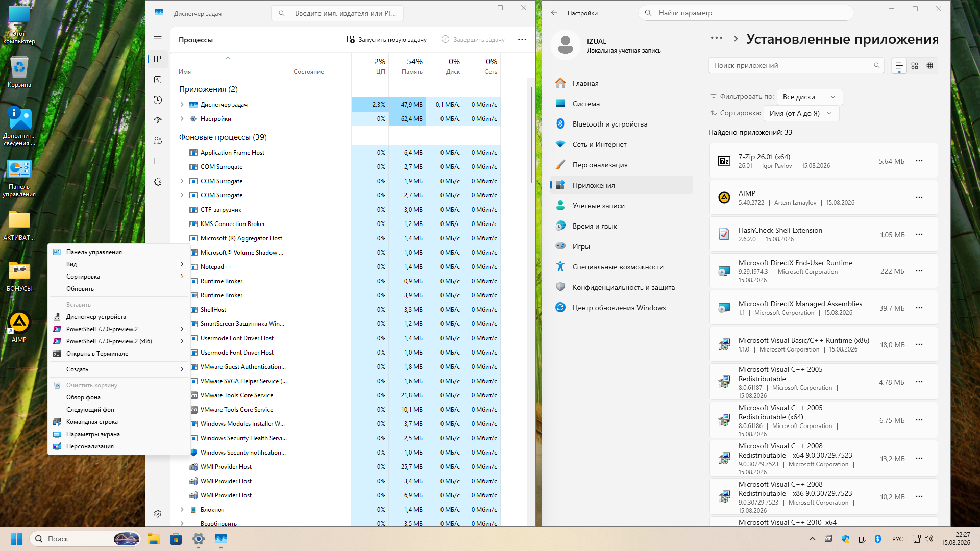Choose Командная строка in the context menu

pyautogui.click(x=118, y=422)
